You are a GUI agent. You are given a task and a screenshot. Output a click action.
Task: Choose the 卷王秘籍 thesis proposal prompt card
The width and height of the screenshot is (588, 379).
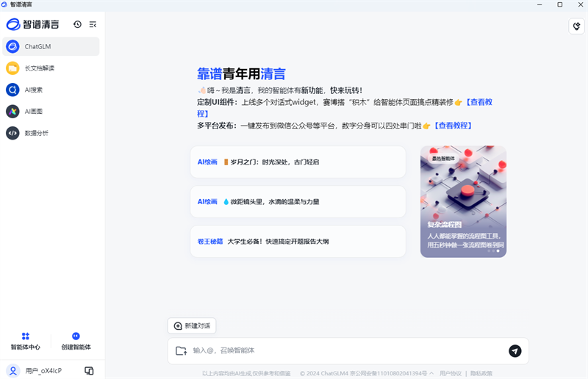[x=298, y=241]
